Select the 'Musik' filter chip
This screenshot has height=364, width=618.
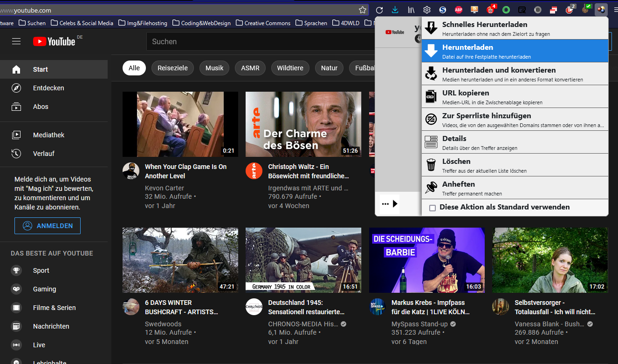tap(214, 68)
